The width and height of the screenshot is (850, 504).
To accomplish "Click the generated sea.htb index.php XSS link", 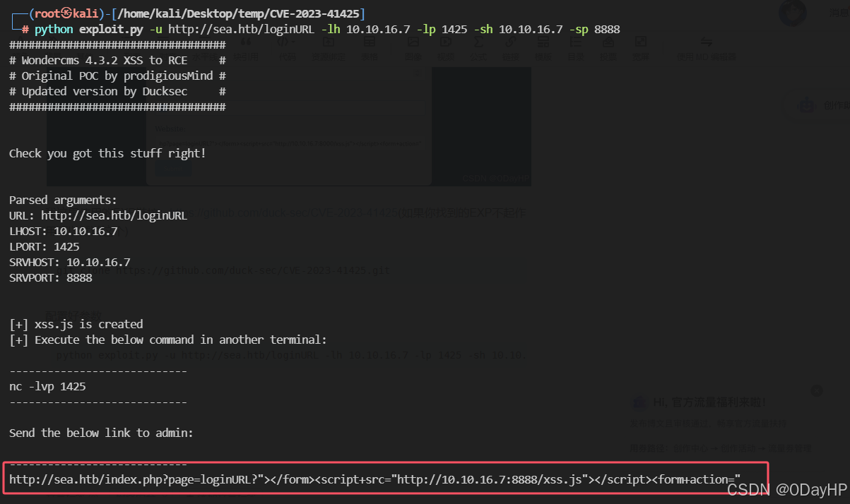I will (374, 480).
